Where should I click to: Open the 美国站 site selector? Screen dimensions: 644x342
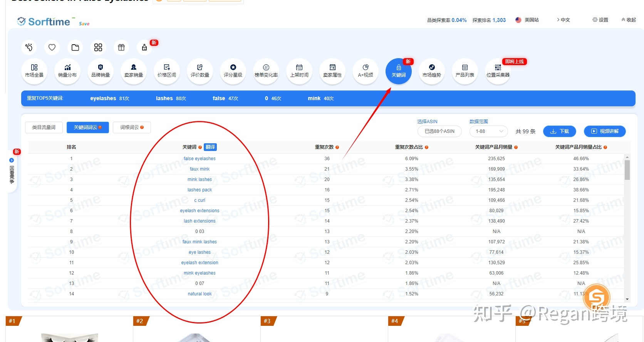(x=527, y=20)
